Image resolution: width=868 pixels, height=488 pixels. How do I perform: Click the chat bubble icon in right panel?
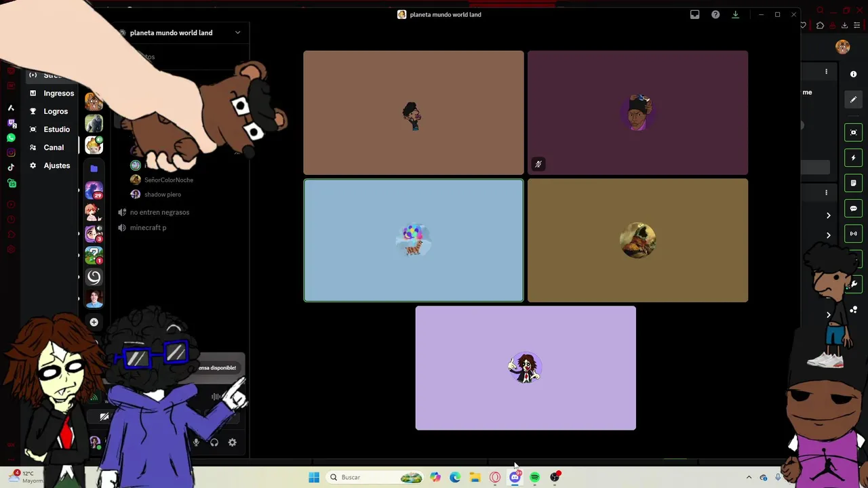point(854,209)
